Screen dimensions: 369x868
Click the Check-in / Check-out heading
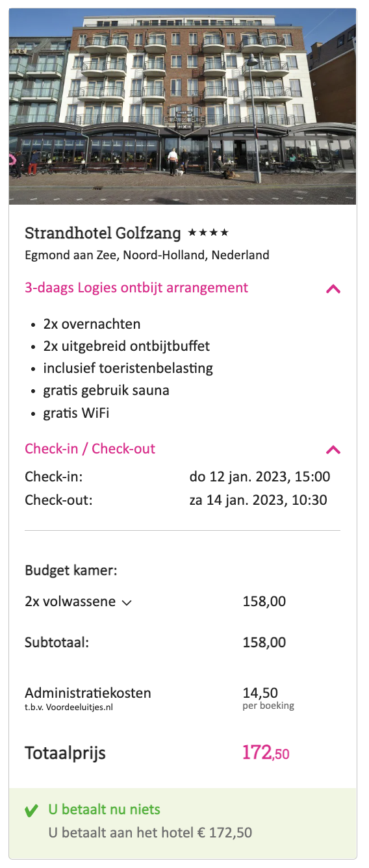coord(90,448)
